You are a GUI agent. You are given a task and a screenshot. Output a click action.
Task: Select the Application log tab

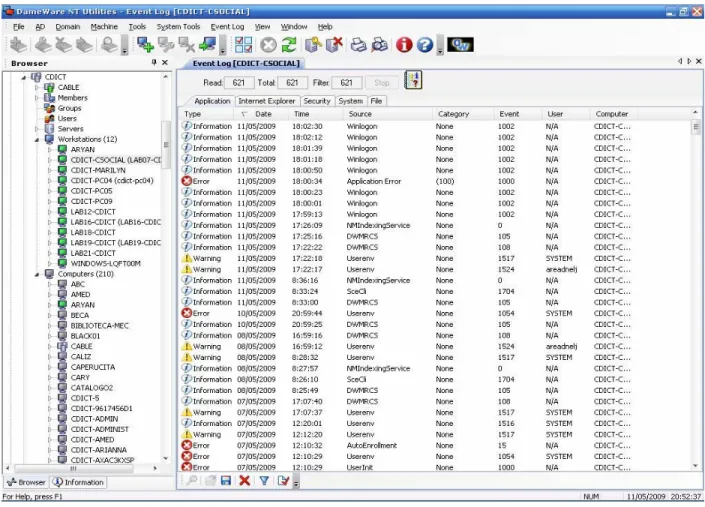pyautogui.click(x=212, y=101)
